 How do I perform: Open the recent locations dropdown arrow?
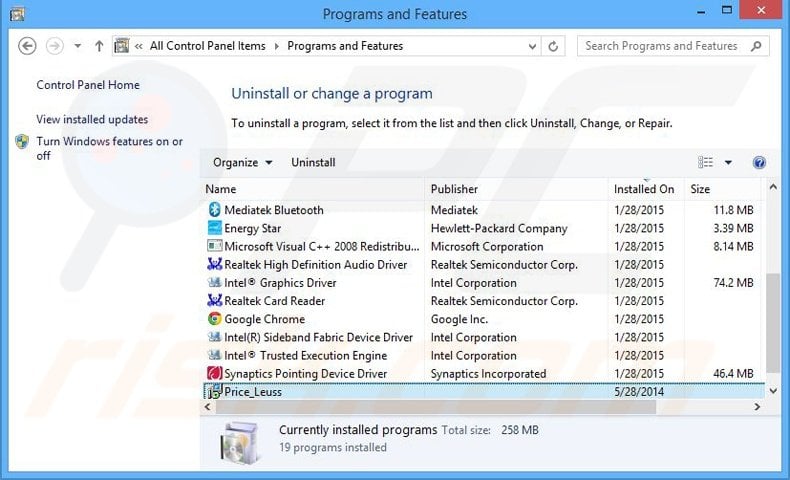tap(78, 46)
